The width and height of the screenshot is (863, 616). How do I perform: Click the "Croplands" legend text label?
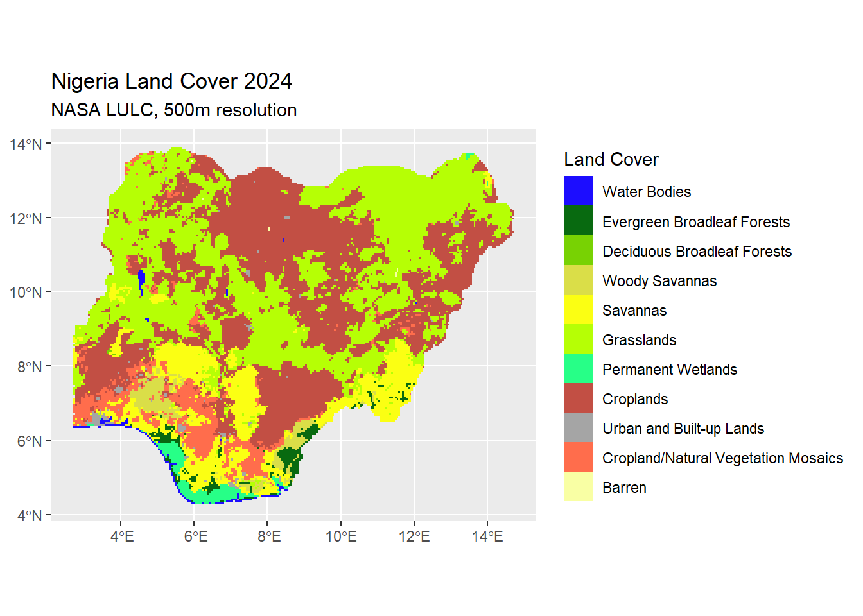coord(634,399)
